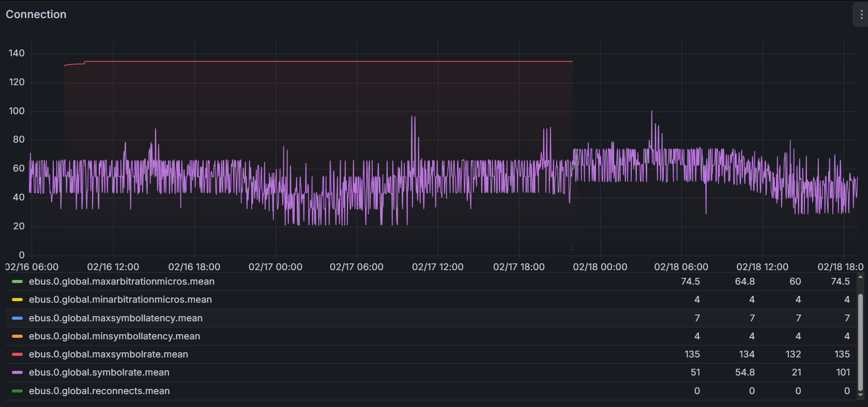The width and height of the screenshot is (868, 407).
Task: Click red color swatch for maxsymbolrate
Action: coord(17,354)
